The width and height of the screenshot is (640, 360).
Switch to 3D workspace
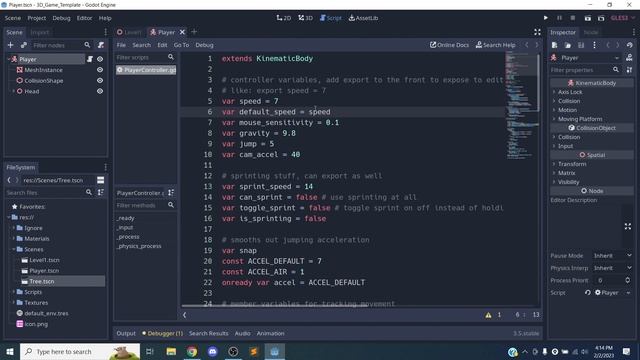[x=305, y=18]
